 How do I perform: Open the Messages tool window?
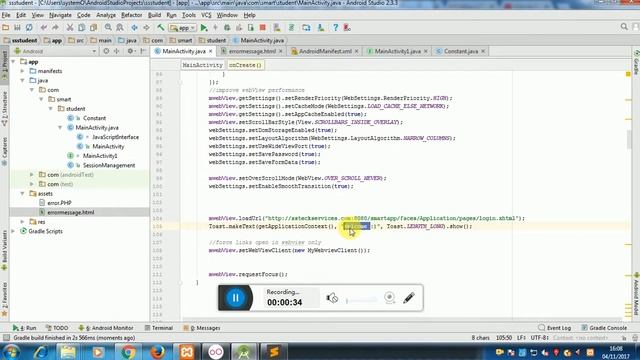(202, 328)
